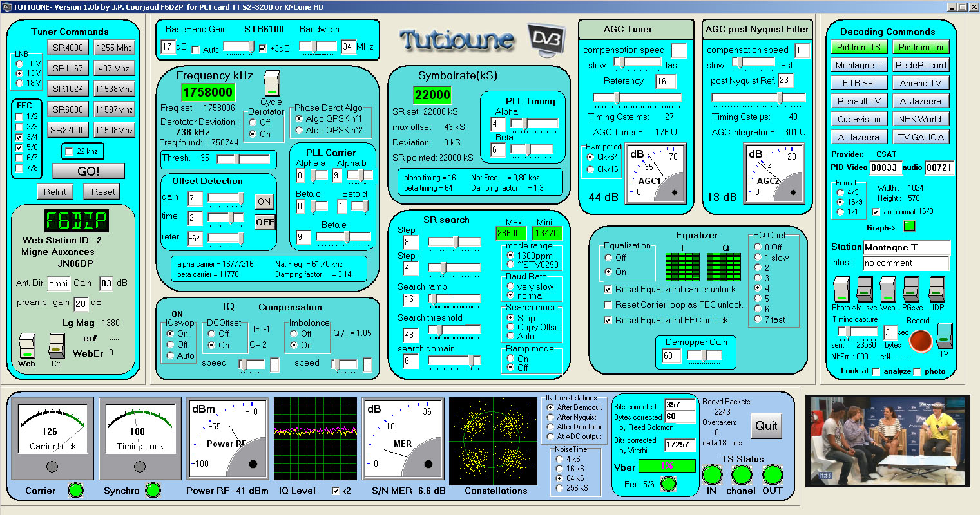The image size is (980, 515).
Task: Click the Constellations scatter display
Action: (x=493, y=441)
